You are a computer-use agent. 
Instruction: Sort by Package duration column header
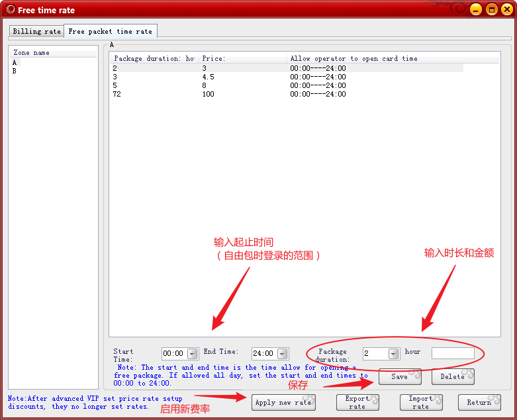(x=154, y=59)
